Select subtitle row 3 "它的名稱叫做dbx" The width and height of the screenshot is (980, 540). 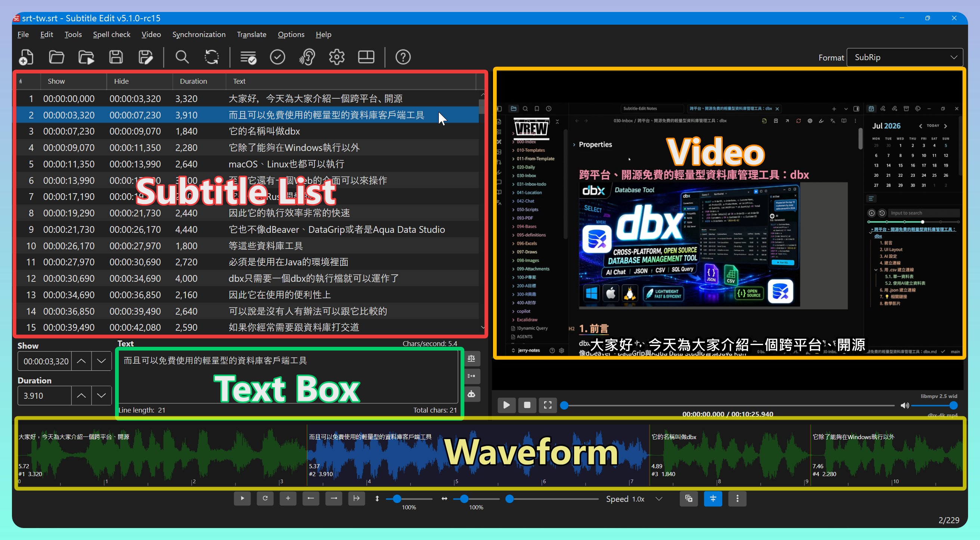click(248, 131)
